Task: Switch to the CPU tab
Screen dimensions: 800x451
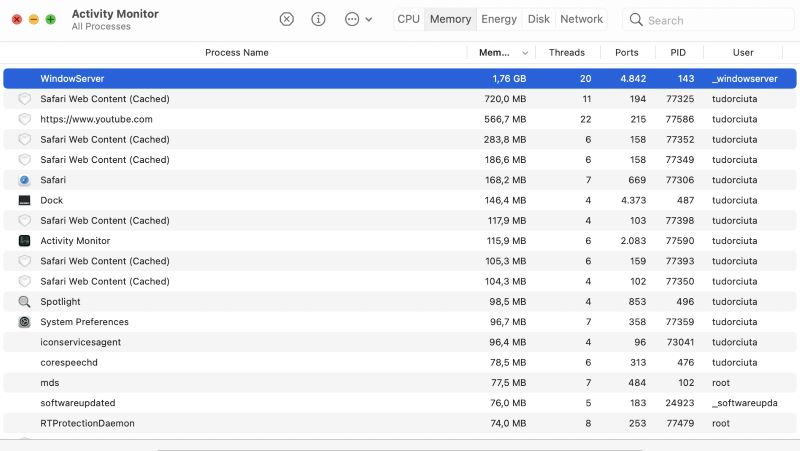Action: pos(409,19)
